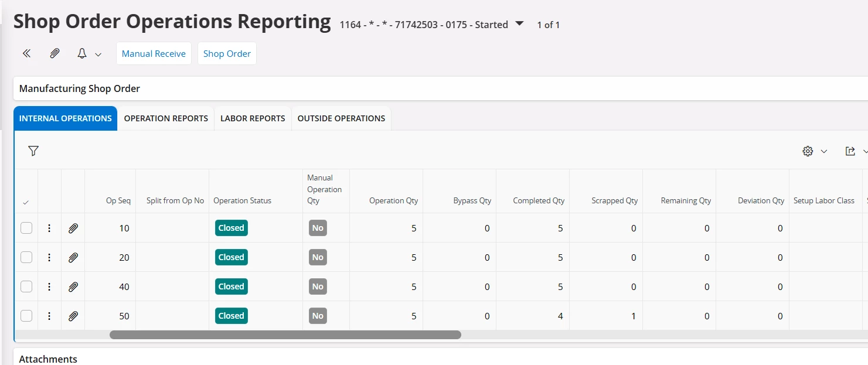Click the No badge for Op Seq 50
This screenshot has width=868, height=365.
tap(318, 316)
